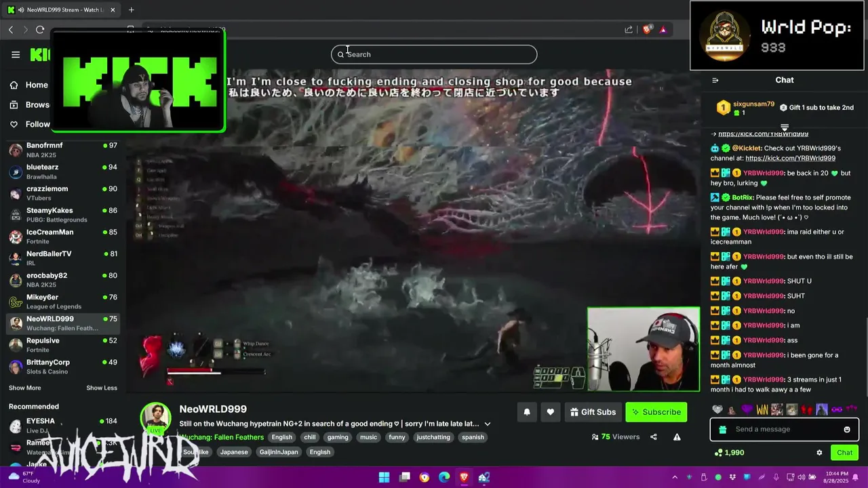Open the Brave Shields lion icon
Viewport: 868px width, 488px height.
click(x=647, y=29)
